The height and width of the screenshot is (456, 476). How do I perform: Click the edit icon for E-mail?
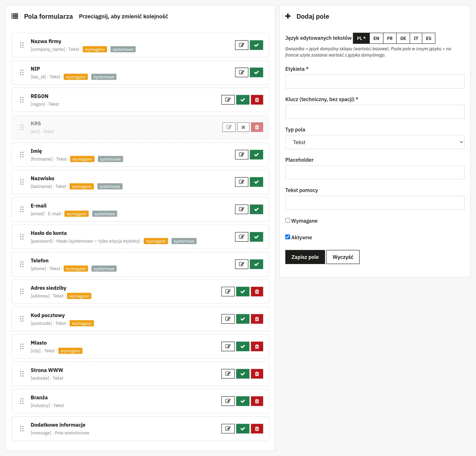(x=242, y=209)
